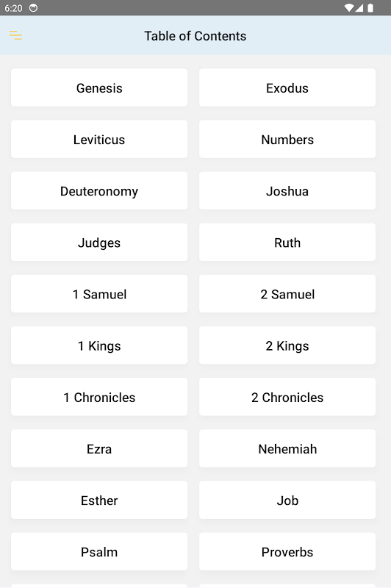Choose Deuteronomy from the list
The height and width of the screenshot is (588, 391).
tap(99, 191)
